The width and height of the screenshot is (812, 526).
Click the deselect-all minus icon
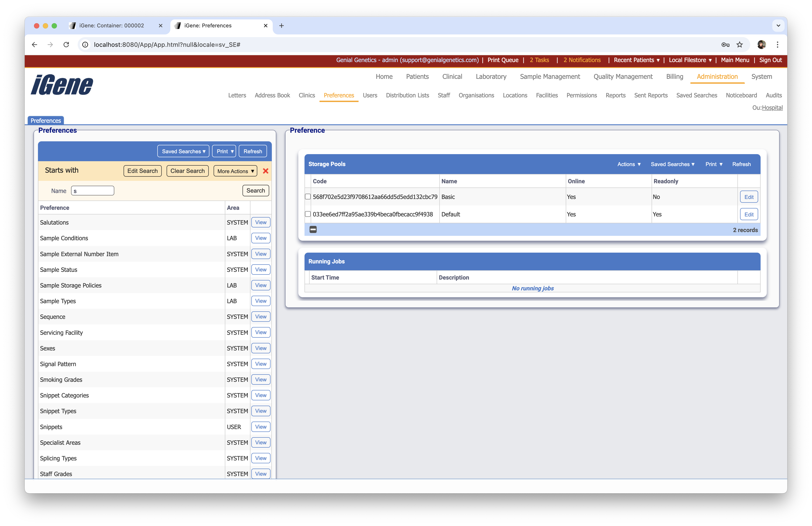pyautogui.click(x=313, y=230)
